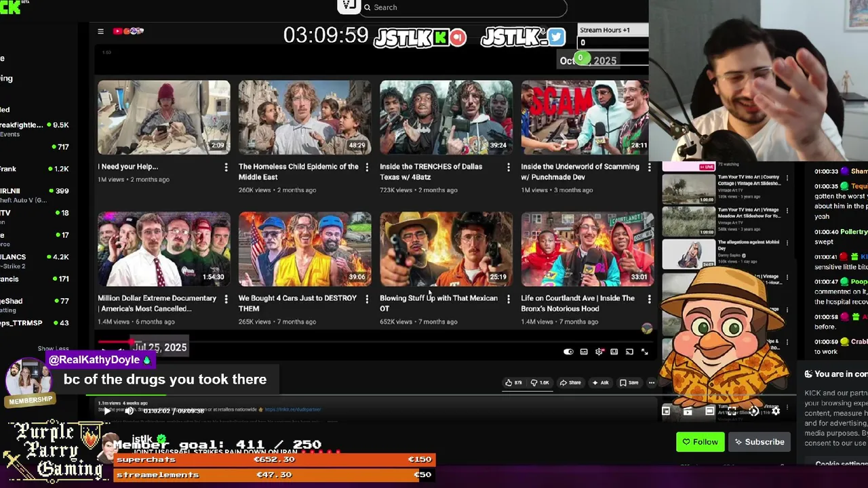
Task: Collapse the channel list with Show Less
Action: (x=53, y=348)
